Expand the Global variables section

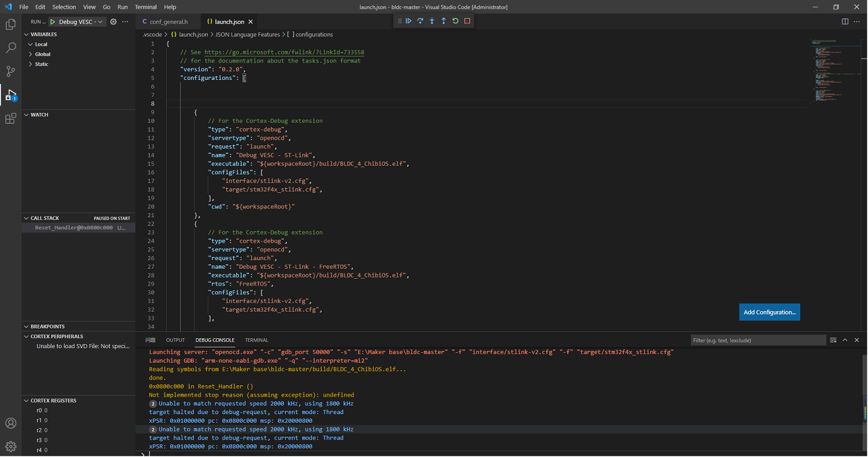[x=41, y=54]
